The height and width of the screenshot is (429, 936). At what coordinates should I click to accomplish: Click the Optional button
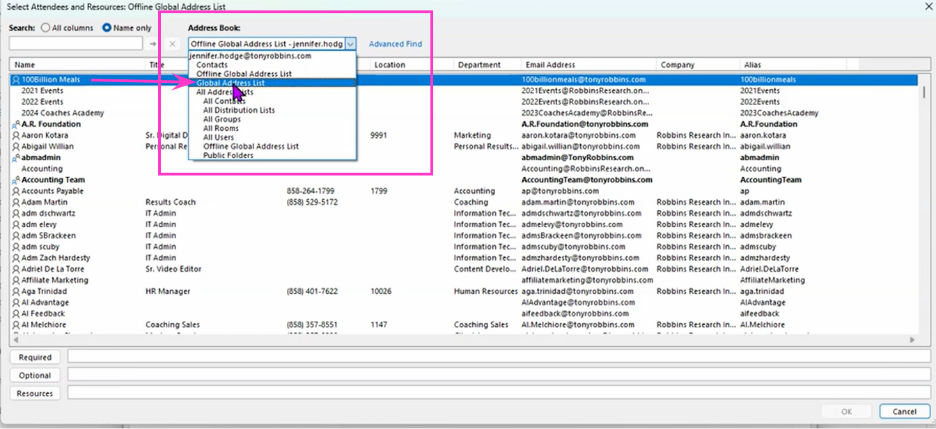[35, 375]
